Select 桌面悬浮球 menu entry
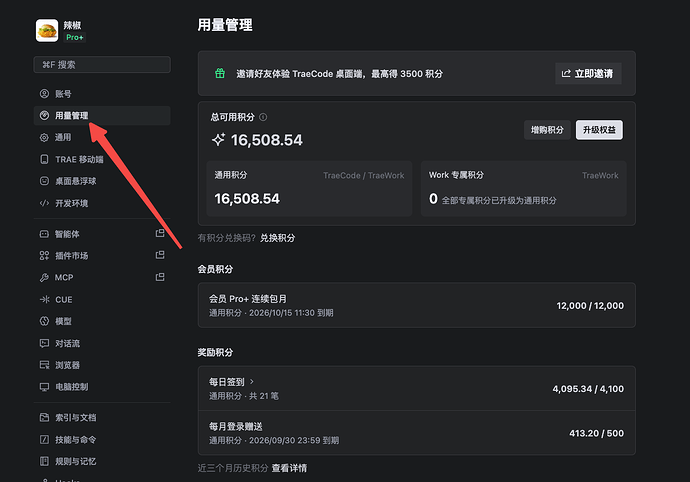Image resolution: width=690 pixels, height=482 pixels. (x=102, y=181)
